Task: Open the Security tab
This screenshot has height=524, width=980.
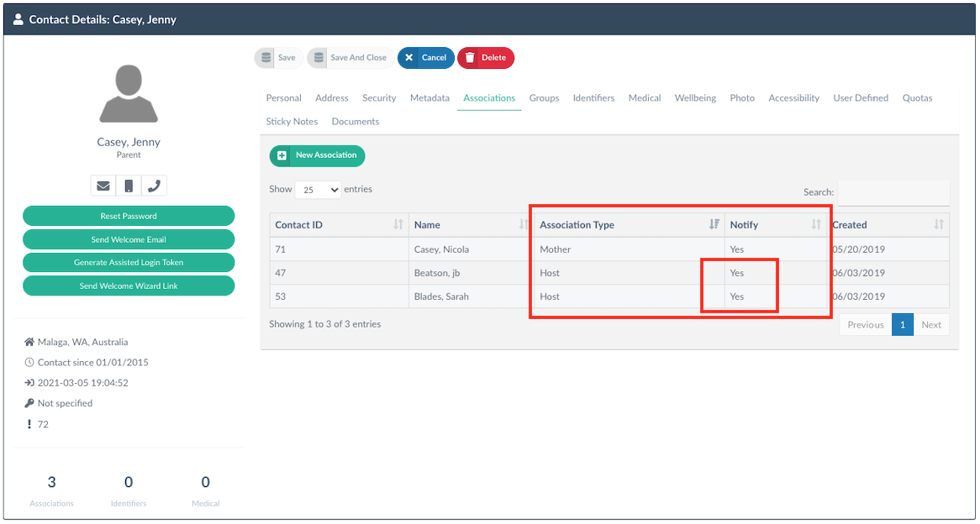Action: (x=379, y=98)
